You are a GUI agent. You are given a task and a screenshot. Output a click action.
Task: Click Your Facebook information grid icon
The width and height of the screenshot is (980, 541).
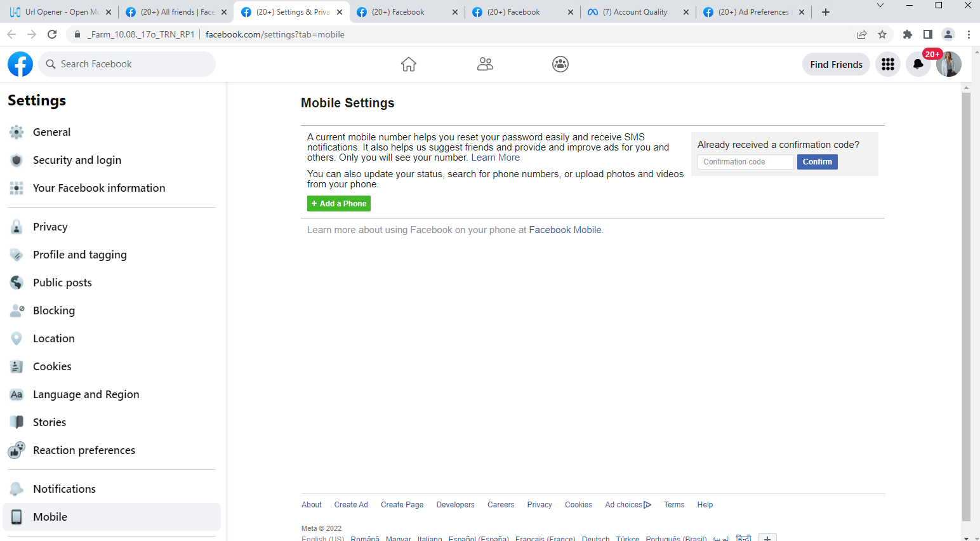pyautogui.click(x=17, y=188)
